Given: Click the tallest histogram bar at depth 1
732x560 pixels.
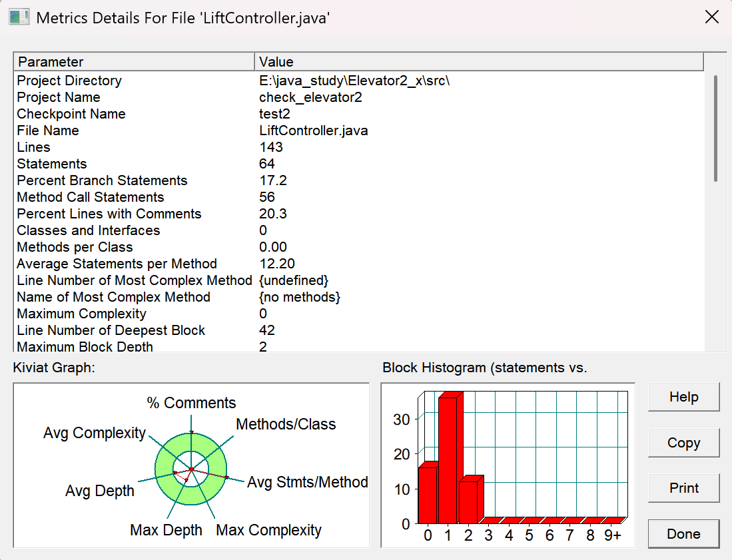Looking at the screenshot, I should [448, 459].
